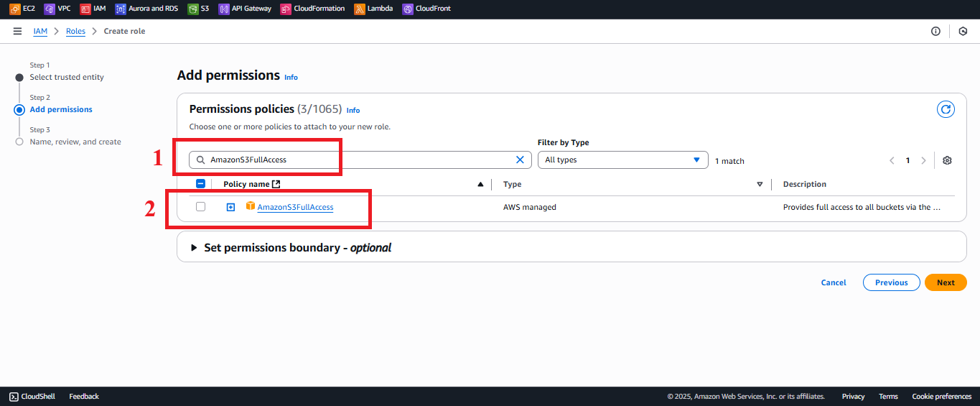Open CloudShell from the footer
Screen dimensions: 980x406
tap(32, 396)
